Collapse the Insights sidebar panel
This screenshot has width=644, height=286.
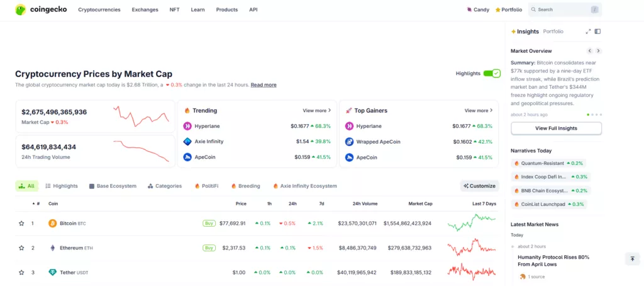click(x=597, y=31)
